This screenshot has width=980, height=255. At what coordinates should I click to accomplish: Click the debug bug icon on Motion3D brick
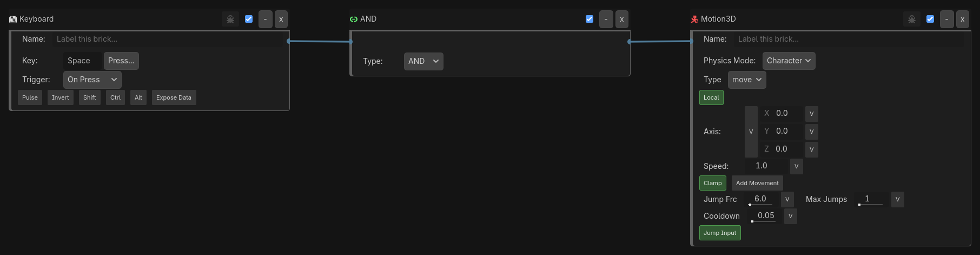pos(912,19)
